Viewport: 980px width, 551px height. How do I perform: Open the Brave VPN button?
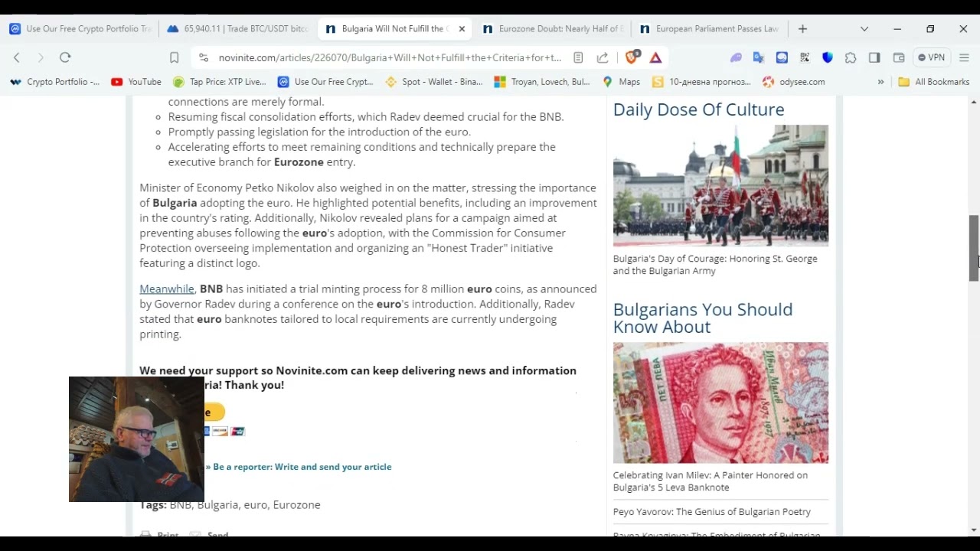tap(932, 57)
